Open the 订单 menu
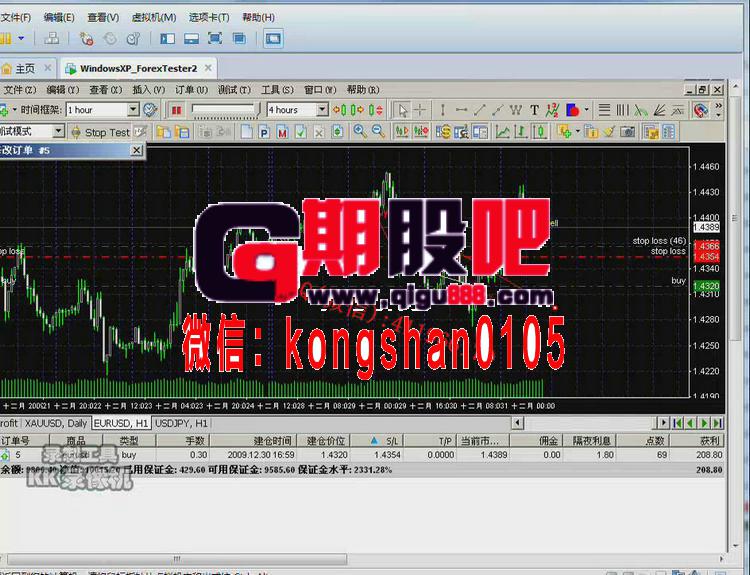This screenshot has width=750, height=575. point(191,90)
